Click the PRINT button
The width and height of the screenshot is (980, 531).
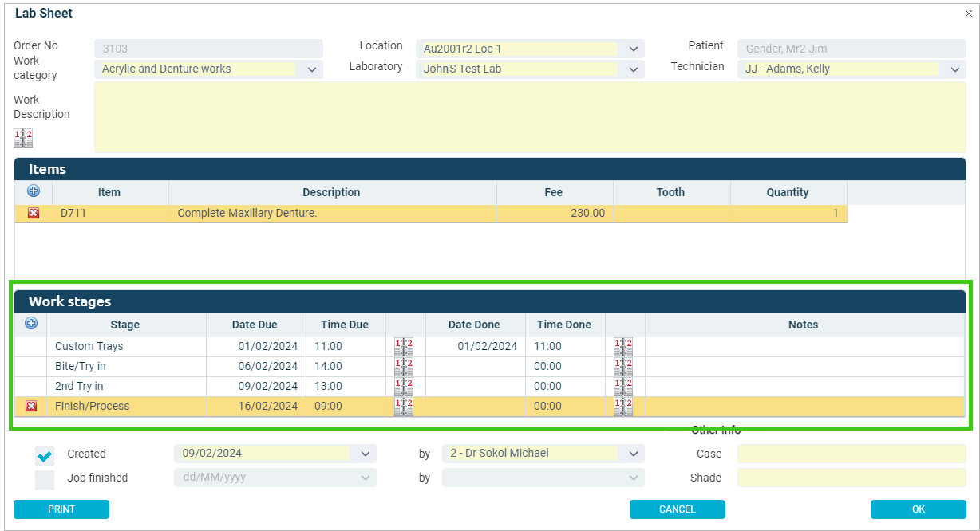(61, 509)
